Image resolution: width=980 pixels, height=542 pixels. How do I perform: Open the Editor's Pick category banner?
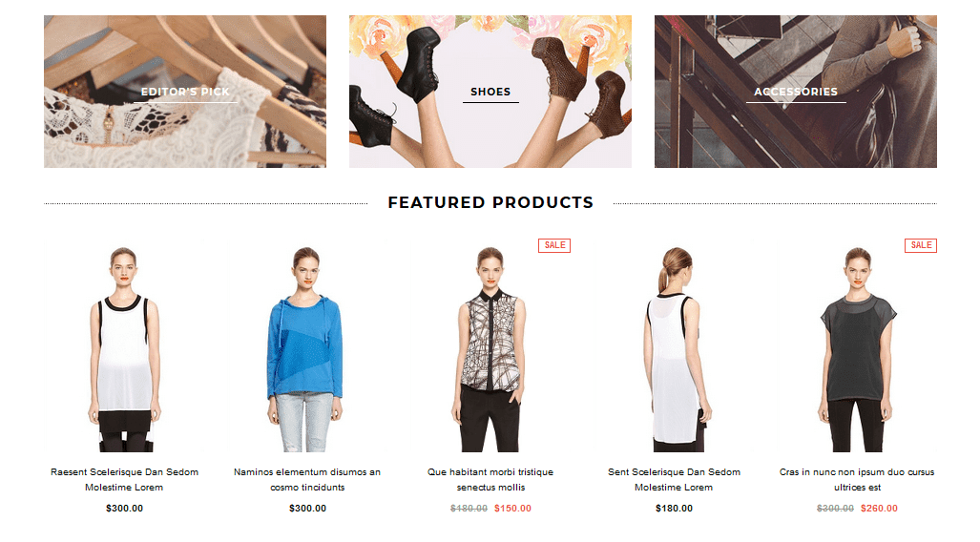[185, 92]
